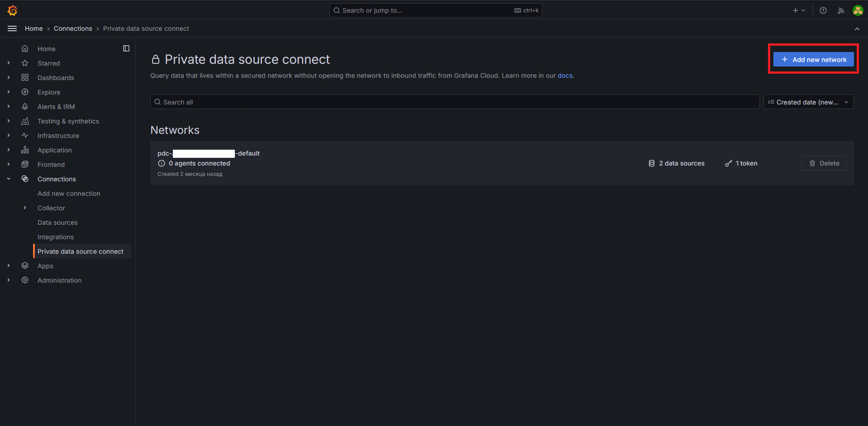Click the Home house icon in sidebar
Screen dimensions: 868x426
pyautogui.click(x=25, y=48)
